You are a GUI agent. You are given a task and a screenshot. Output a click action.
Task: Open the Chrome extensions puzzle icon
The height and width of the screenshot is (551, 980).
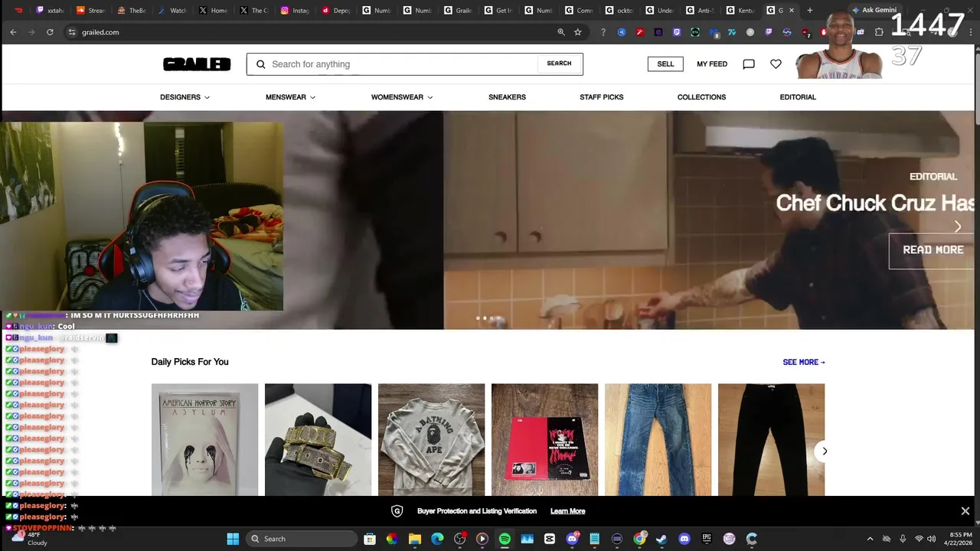pos(879,32)
